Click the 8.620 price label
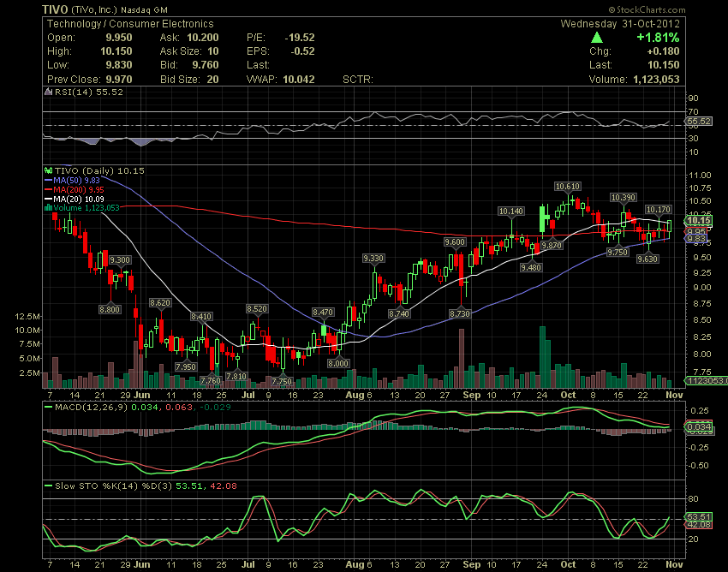The image size is (728, 572). coord(160,303)
